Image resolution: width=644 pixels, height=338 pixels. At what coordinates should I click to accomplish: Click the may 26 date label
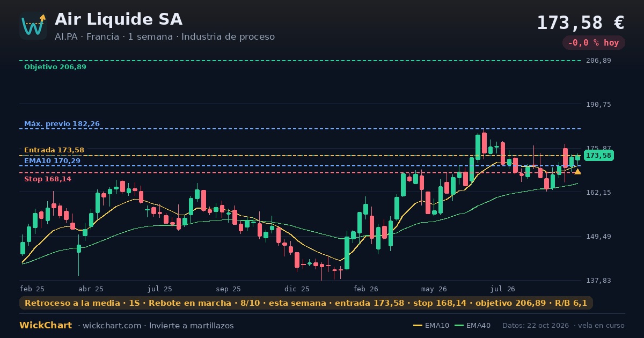click(434, 289)
